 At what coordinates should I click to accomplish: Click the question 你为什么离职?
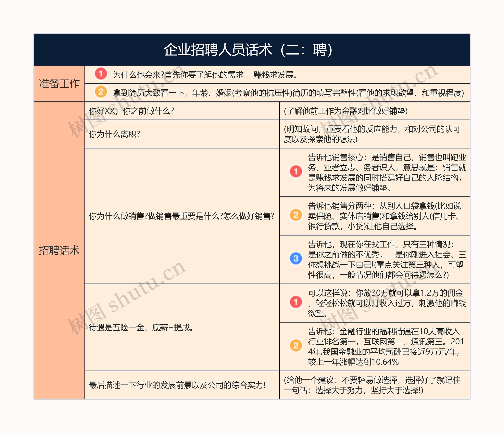[x=114, y=134]
